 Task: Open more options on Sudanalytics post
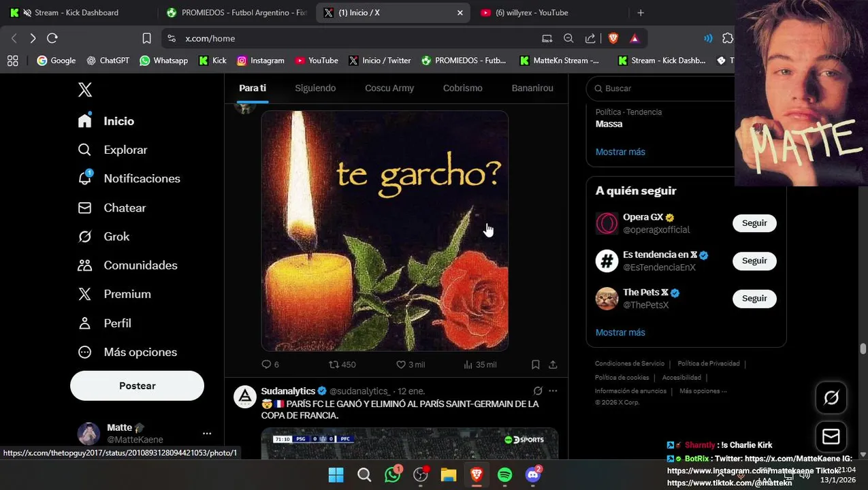coord(553,391)
